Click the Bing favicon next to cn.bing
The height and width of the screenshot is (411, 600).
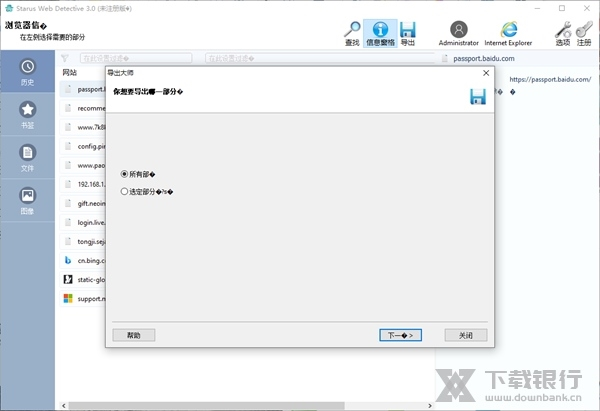[68, 260]
